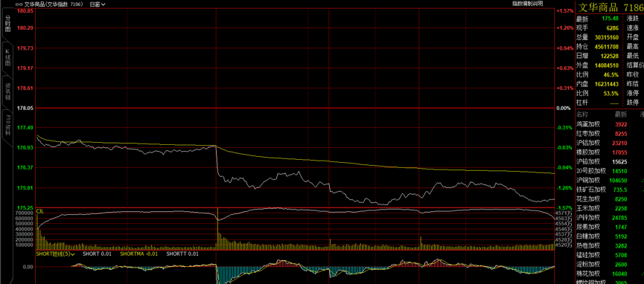Switch to the 分时图 side tab
Screen dimensions: 644x284
click(x=7, y=23)
